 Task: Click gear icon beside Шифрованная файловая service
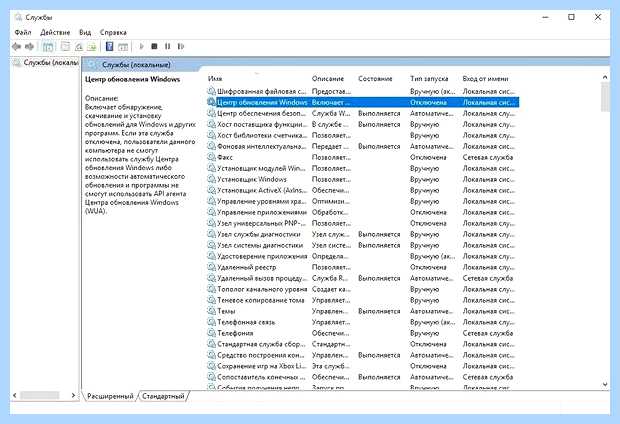coord(212,91)
